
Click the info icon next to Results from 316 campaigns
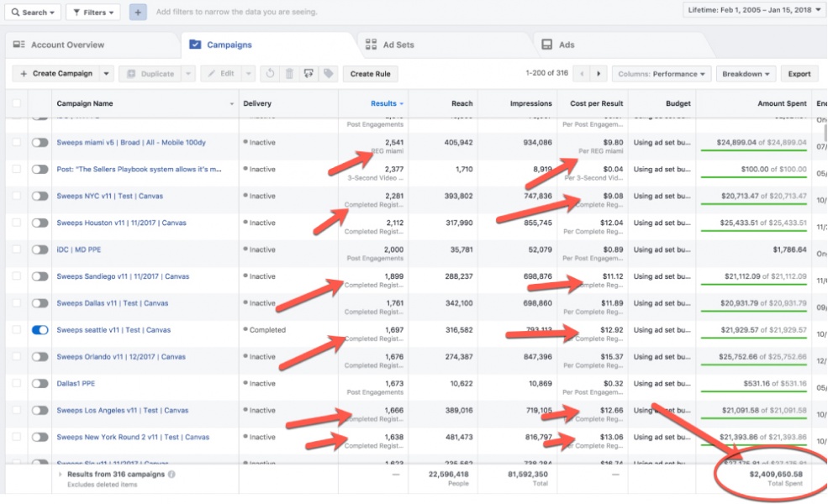coord(171,474)
